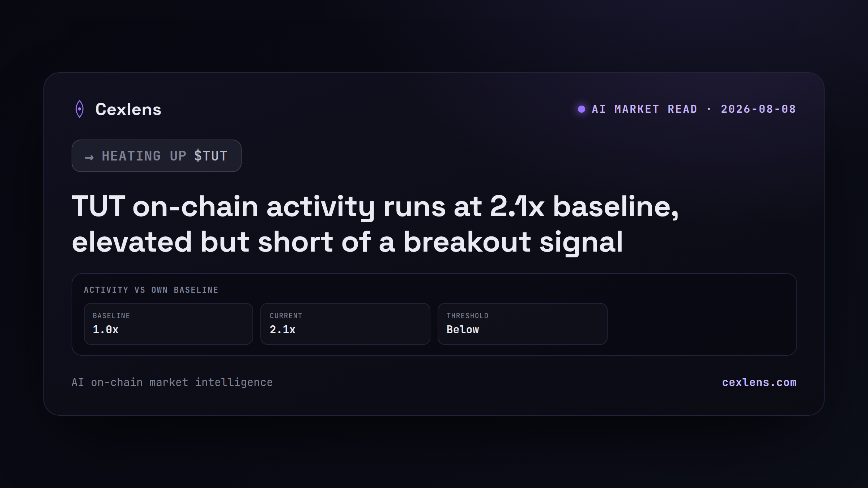Click the Cexlens lens logo icon
Screen dimensions: 868x488
pyautogui.click(x=80, y=109)
